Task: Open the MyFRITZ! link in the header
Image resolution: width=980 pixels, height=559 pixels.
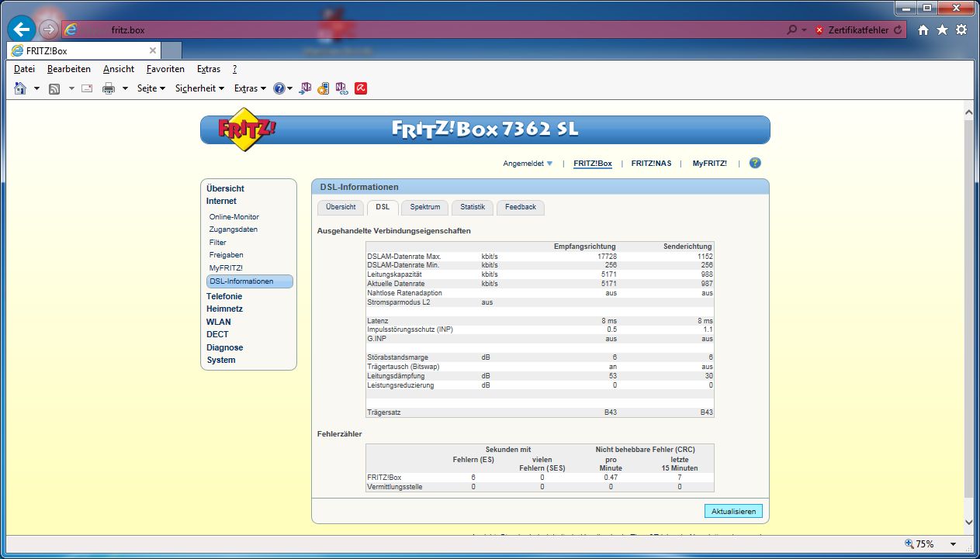Action: coord(710,164)
